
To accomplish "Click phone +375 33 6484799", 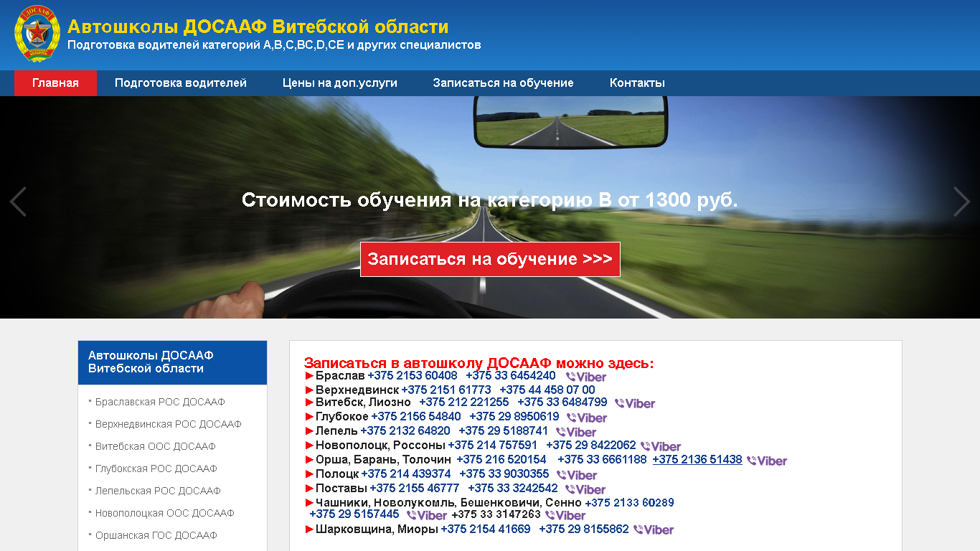I will pos(562,402).
